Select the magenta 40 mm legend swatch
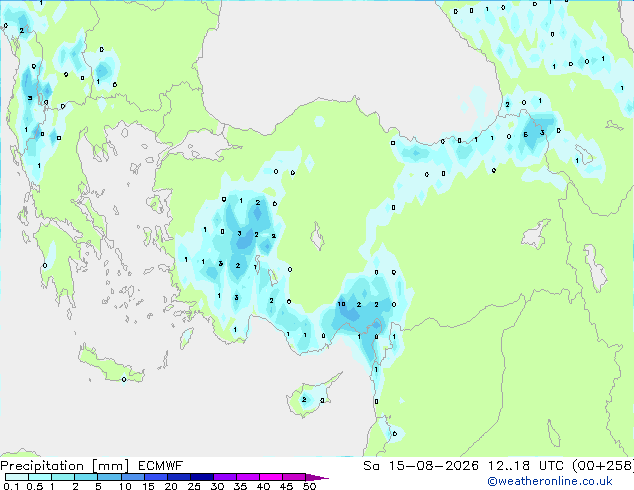Screen dimensions: 634x490 pos(271,477)
